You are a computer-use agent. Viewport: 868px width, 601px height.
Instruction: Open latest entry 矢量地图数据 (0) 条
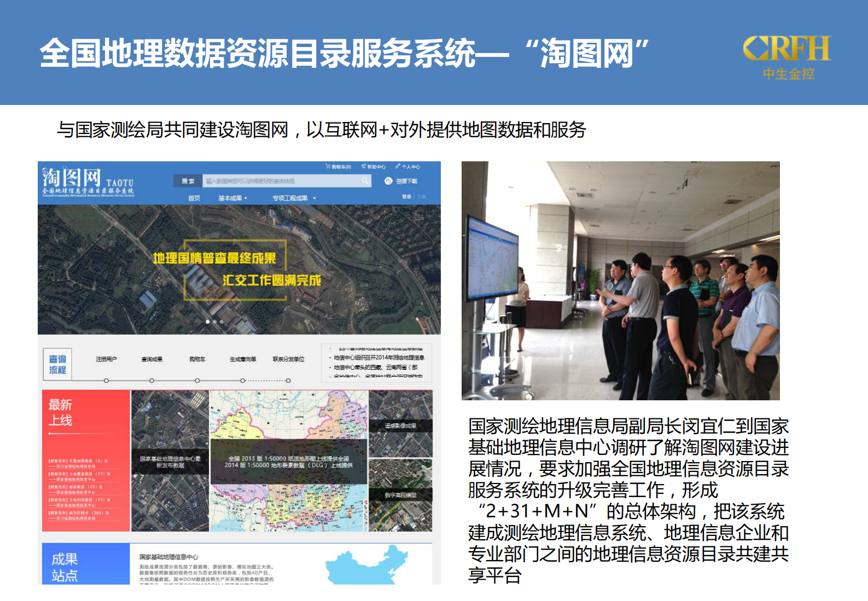pos(78,461)
